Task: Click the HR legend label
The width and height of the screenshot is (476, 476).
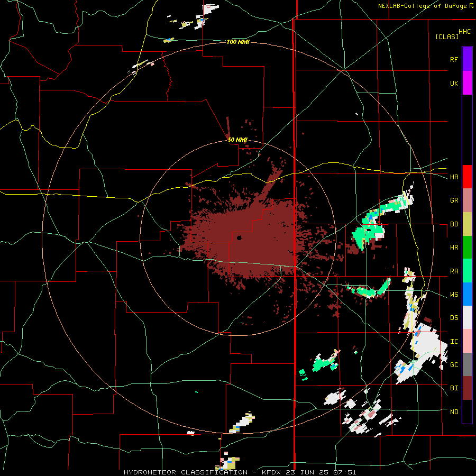Action: click(454, 248)
